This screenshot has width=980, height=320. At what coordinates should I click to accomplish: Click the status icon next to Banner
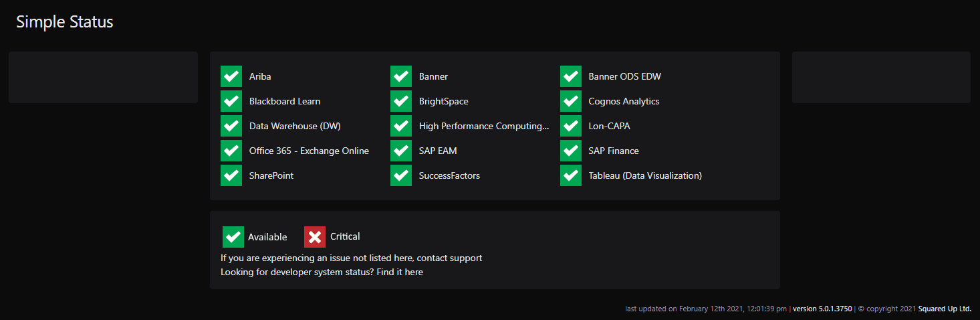pos(401,76)
